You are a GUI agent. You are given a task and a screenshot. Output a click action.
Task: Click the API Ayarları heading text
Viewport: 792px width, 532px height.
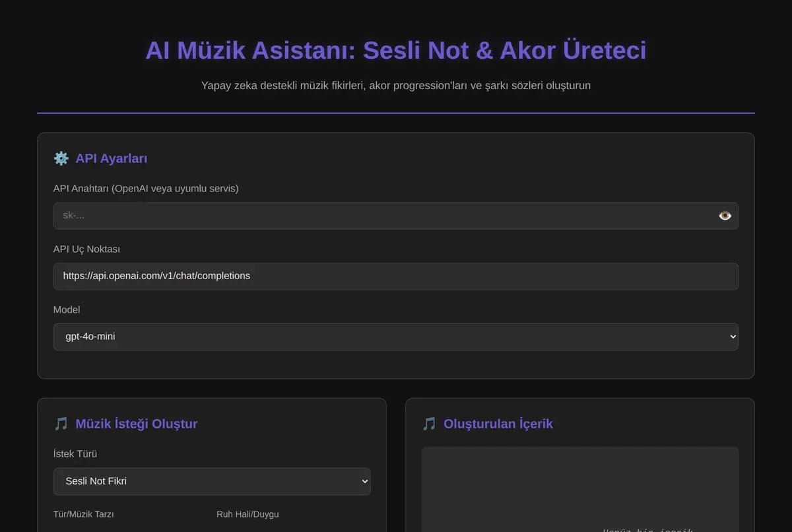[x=112, y=158]
